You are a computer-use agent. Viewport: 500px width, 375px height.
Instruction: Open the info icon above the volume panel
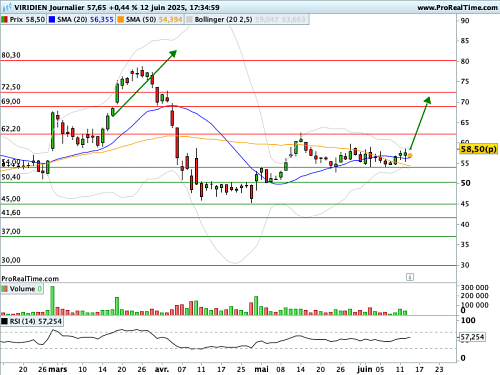pos(410,277)
